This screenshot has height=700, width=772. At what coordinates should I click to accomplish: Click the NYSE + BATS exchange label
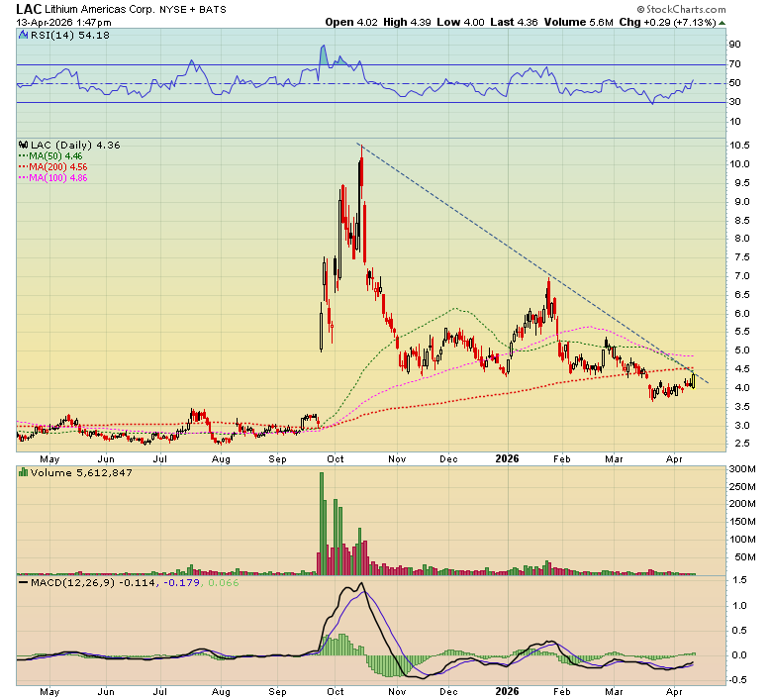(193, 9)
